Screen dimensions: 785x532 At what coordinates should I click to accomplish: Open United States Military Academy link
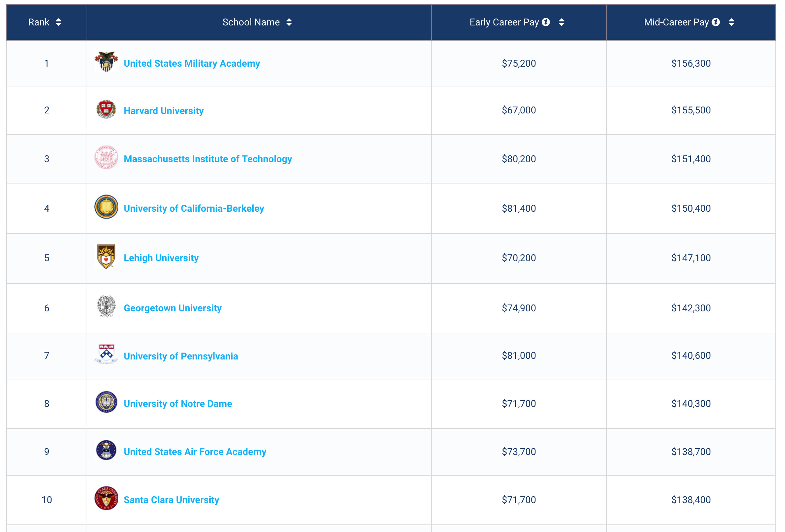[192, 64]
